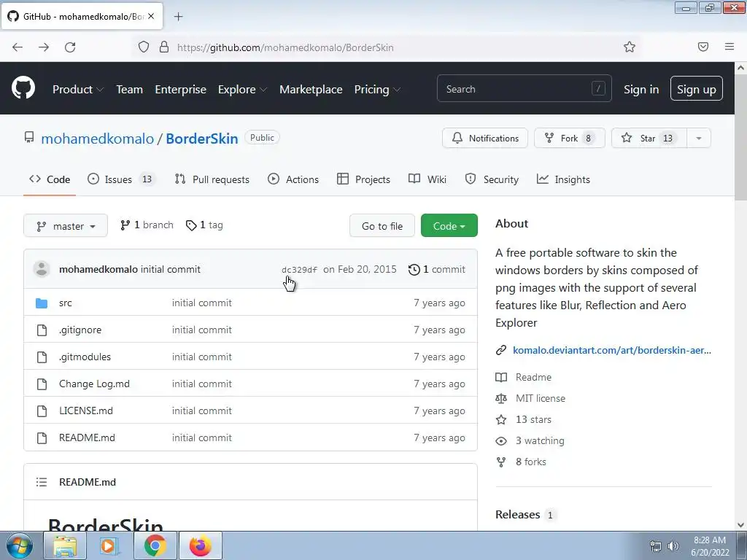This screenshot has height=560, width=747.
Task: Open the master branch dropdown
Action: pos(66,226)
